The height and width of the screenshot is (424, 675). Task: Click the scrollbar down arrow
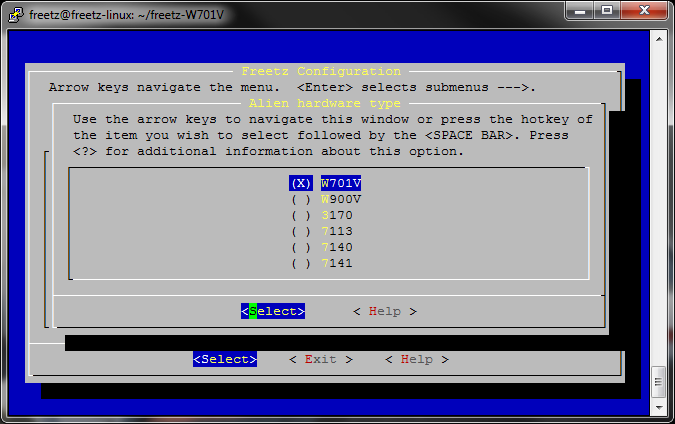tap(658, 408)
